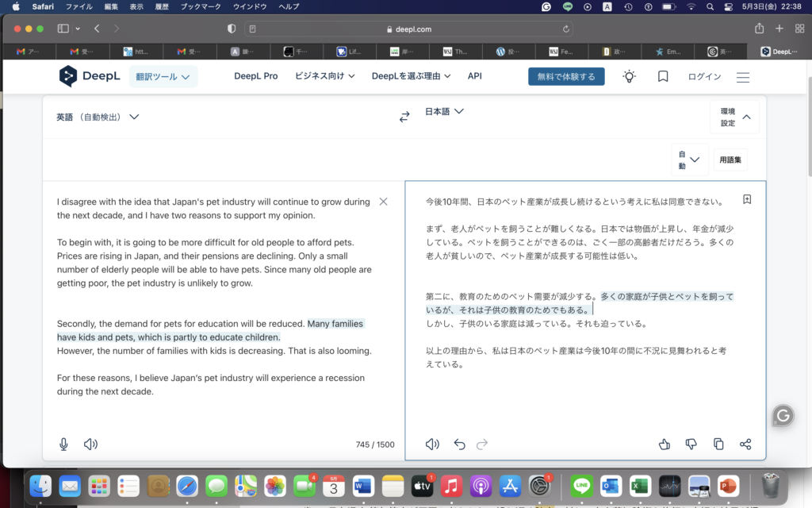The height and width of the screenshot is (508, 812).
Task: Expand the 翻訳ツール dropdown
Action: tap(163, 77)
